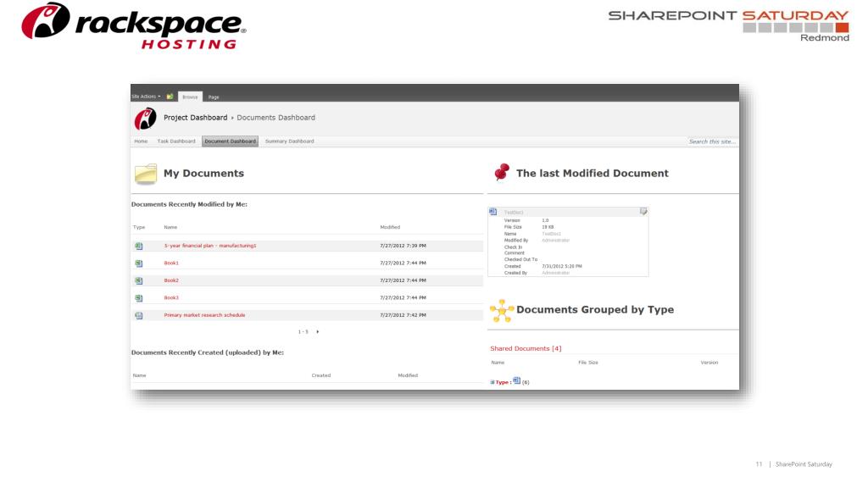This screenshot has height=488, width=868.
Task: Open the Project Dashboard breadcrumb link
Action: (x=196, y=117)
